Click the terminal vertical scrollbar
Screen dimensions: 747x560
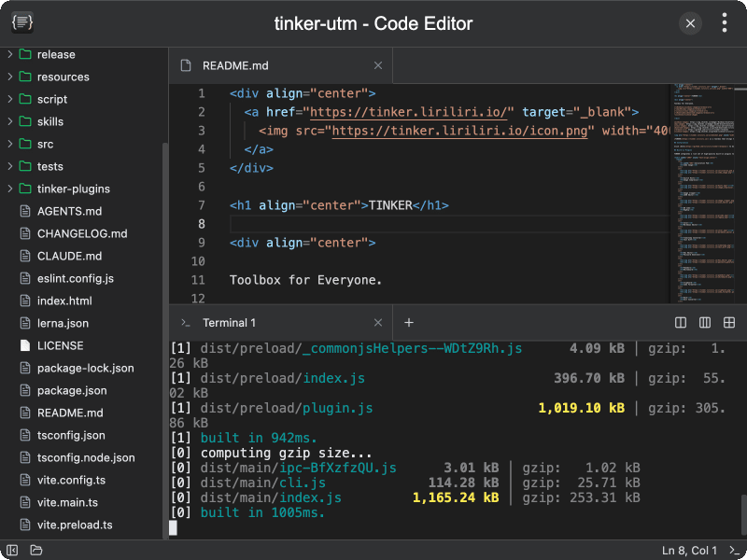(x=743, y=516)
